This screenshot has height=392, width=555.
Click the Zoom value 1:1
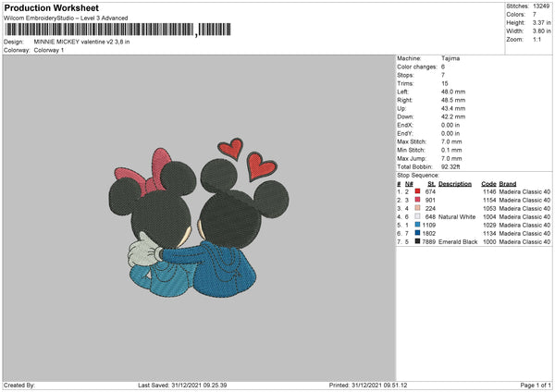click(536, 39)
